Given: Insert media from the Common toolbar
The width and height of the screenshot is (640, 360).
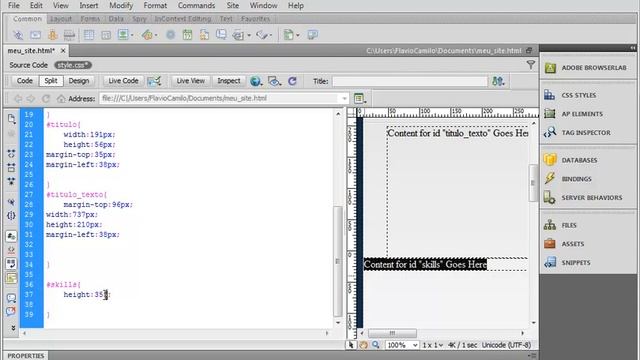Looking at the screenshot, I should pyautogui.click(x=147, y=35).
